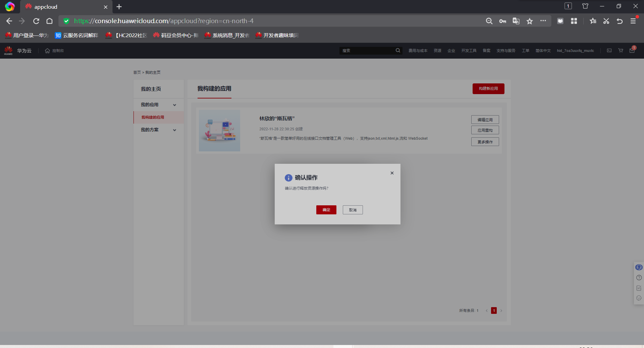This screenshot has height=348, width=644.
Task: Open the apps grid extension icon
Action: coord(574,21)
